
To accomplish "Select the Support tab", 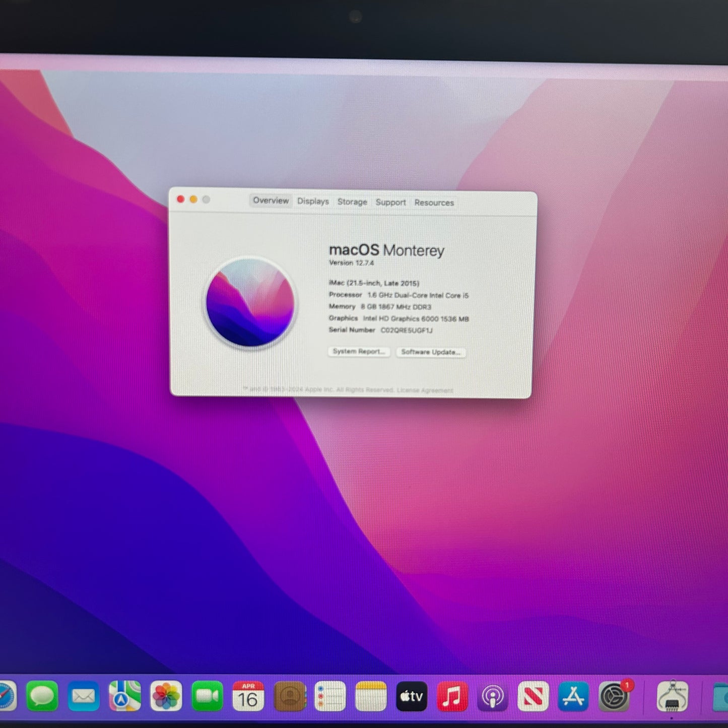I will tap(390, 202).
